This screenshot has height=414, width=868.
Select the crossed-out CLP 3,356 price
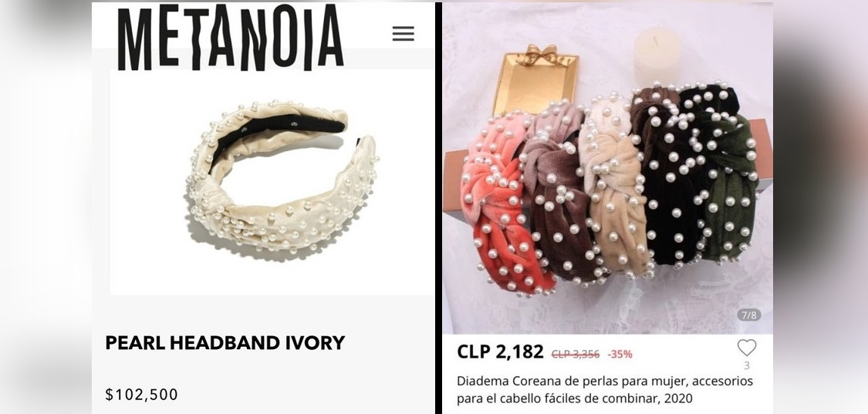coord(575,354)
